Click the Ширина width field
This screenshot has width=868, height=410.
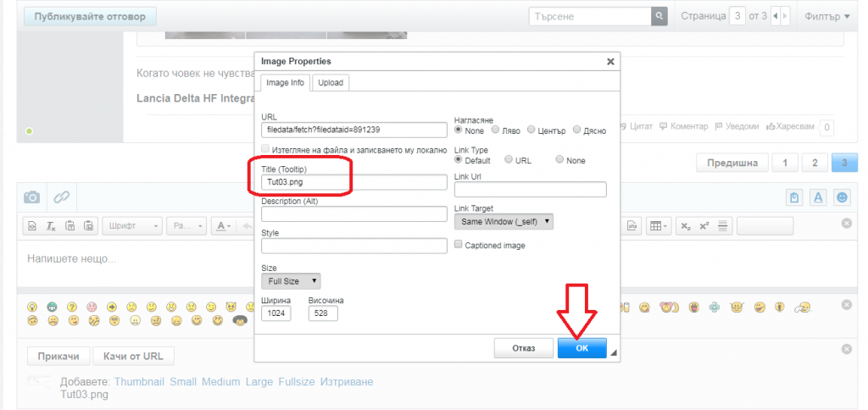point(276,313)
